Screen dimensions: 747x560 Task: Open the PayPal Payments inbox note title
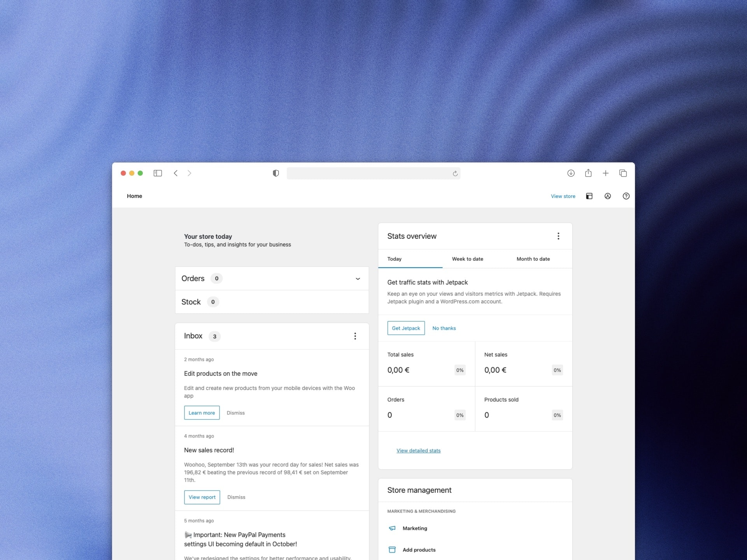240,539
